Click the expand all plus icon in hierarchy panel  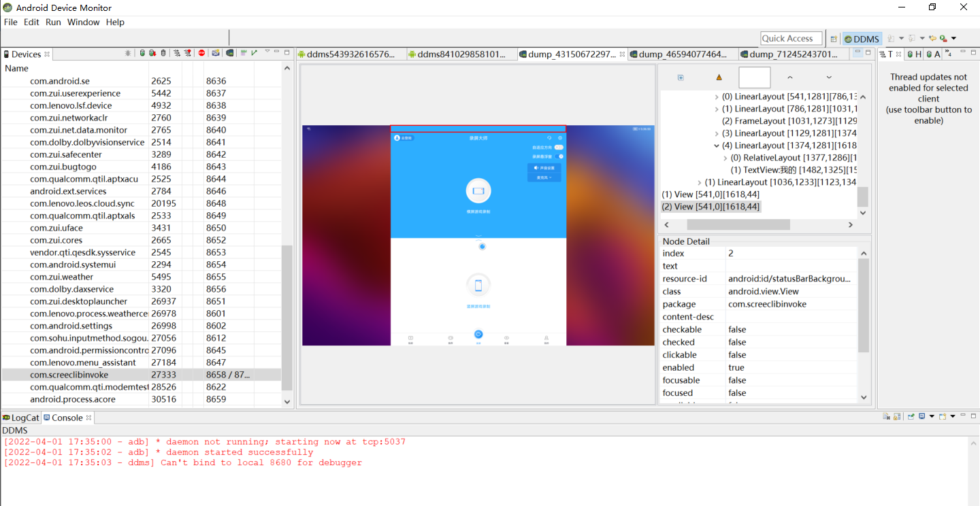[681, 78]
